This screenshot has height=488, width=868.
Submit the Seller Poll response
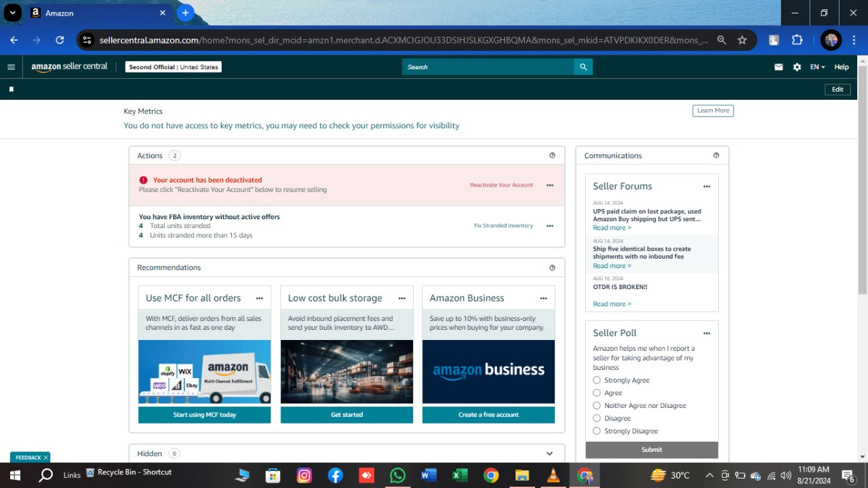click(652, 449)
